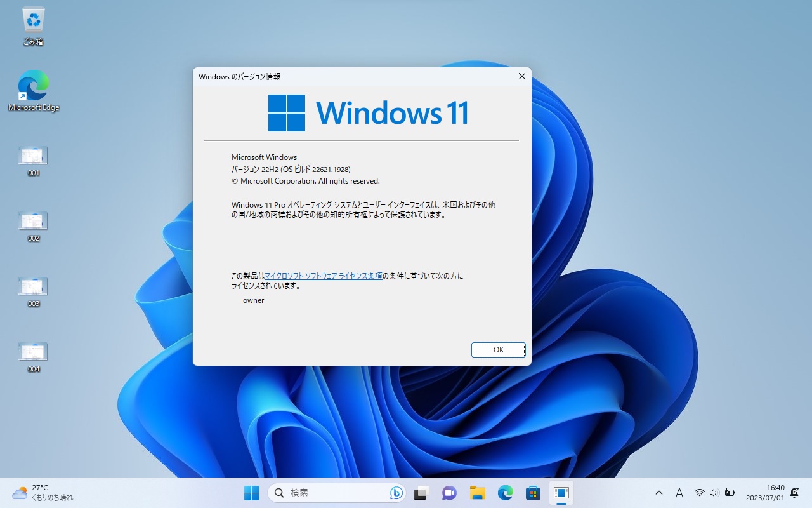The width and height of the screenshot is (812, 508).
Task: Open the Windows Start menu
Action: [x=251, y=493]
